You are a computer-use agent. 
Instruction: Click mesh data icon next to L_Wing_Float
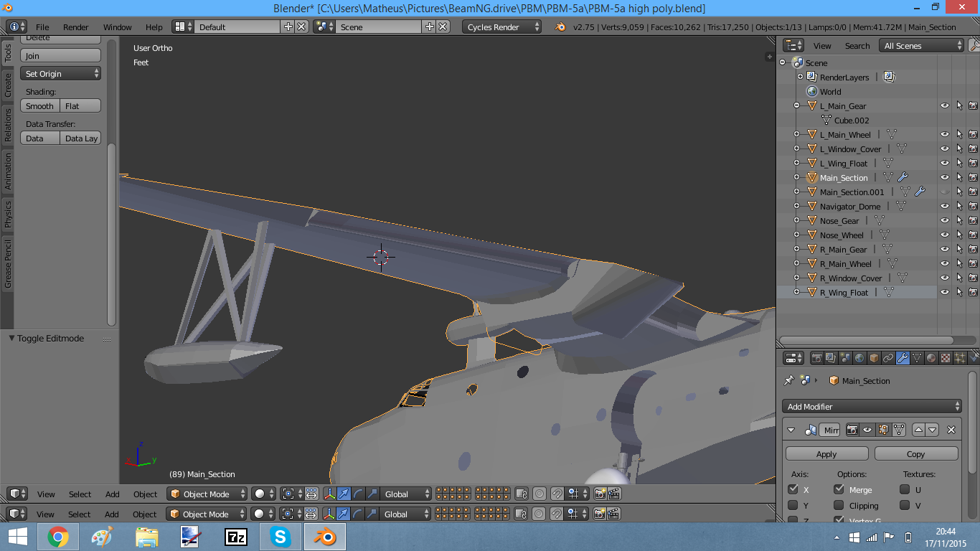pyautogui.click(x=888, y=163)
